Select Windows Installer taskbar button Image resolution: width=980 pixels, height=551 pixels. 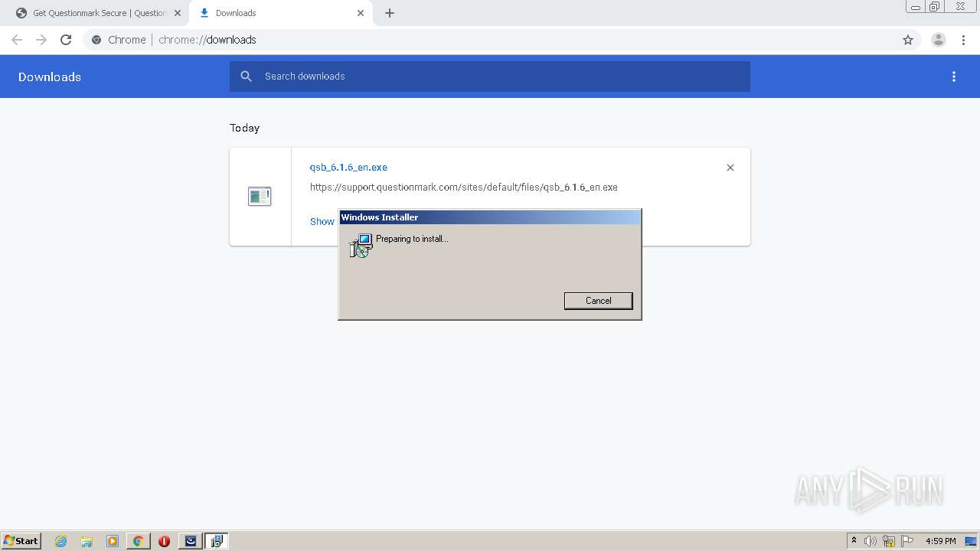(x=217, y=541)
